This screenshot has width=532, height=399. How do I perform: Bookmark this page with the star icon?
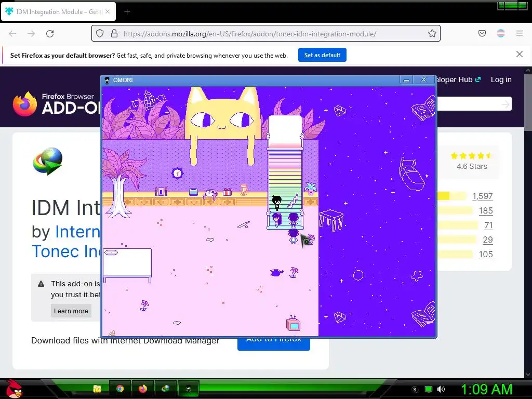pyautogui.click(x=432, y=33)
